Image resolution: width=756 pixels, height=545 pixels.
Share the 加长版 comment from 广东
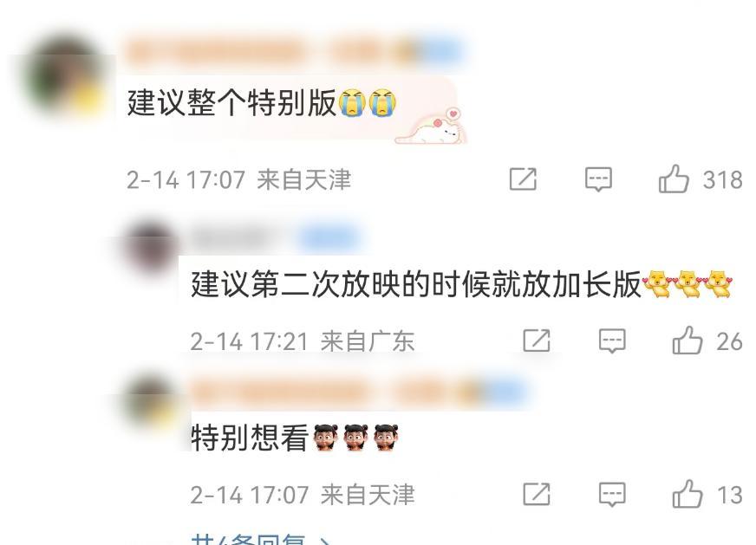click(537, 341)
